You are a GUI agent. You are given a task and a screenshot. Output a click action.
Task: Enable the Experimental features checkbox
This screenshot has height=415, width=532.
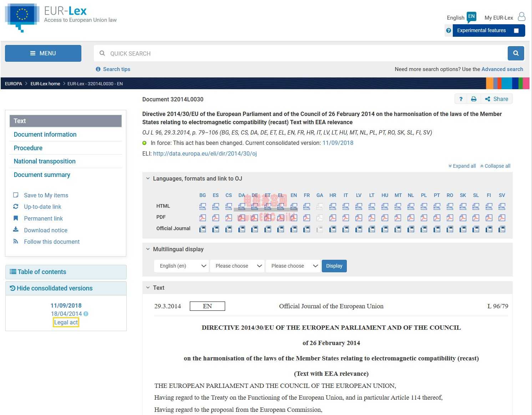(516, 31)
